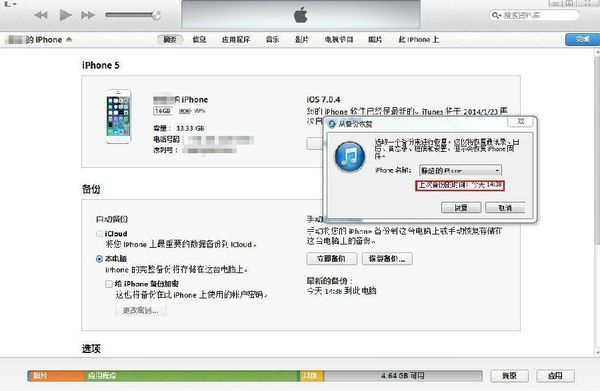Viewport: 600px width, 391px height.
Task: Click the iTunes music note icon in the dialog
Action: 350,157
